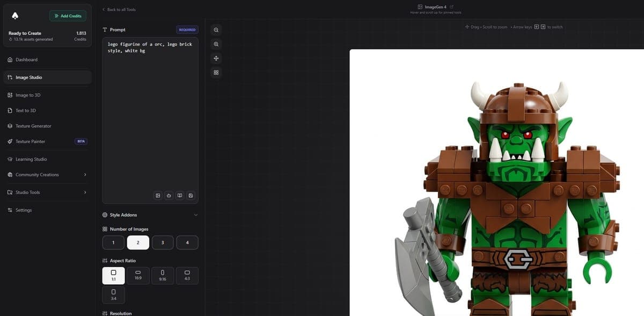644x316 pixels.
Task: Click the image upload icon in prompt box
Action: click(158, 195)
